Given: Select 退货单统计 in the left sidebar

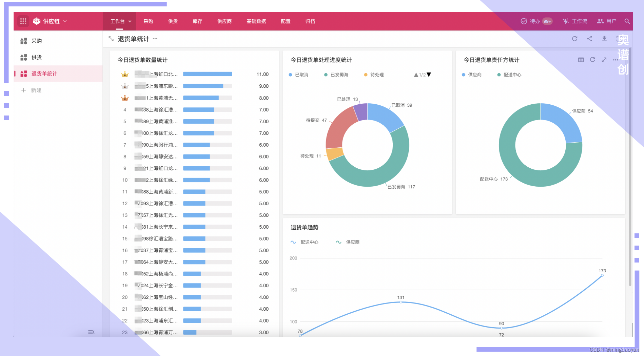Looking at the screenshot, I should point(58,74).
